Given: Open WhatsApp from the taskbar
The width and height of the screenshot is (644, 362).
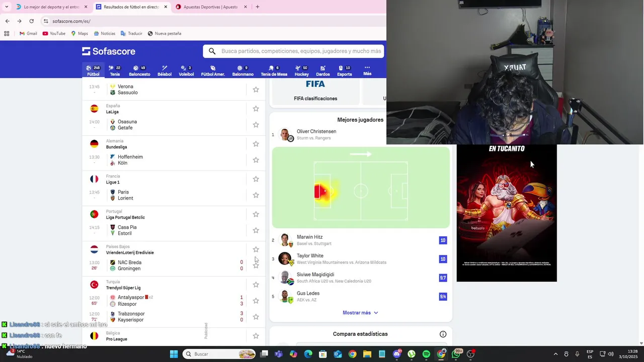Looking at the screenshot, I should [456, 354].
